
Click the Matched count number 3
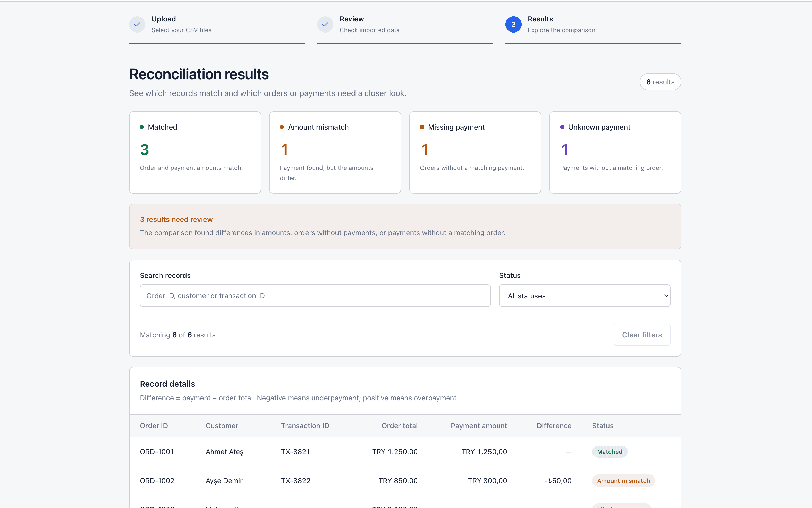[144, 150]
